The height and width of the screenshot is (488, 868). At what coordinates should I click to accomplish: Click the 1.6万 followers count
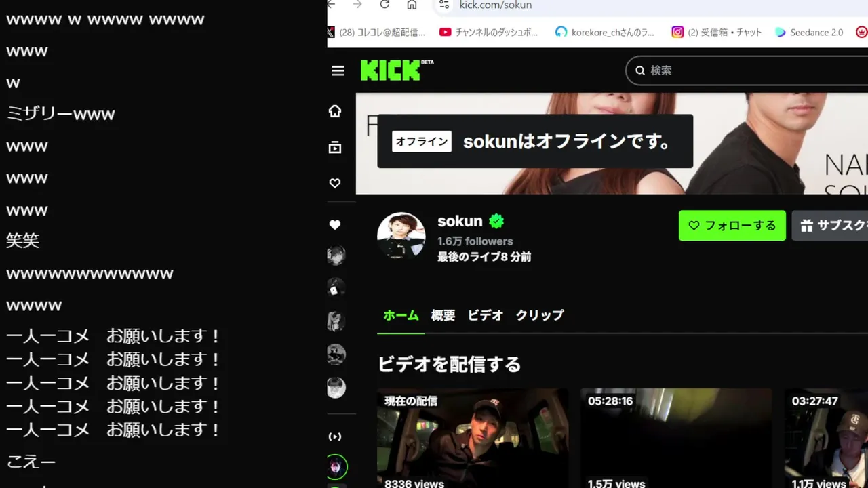tap(475, 241)
